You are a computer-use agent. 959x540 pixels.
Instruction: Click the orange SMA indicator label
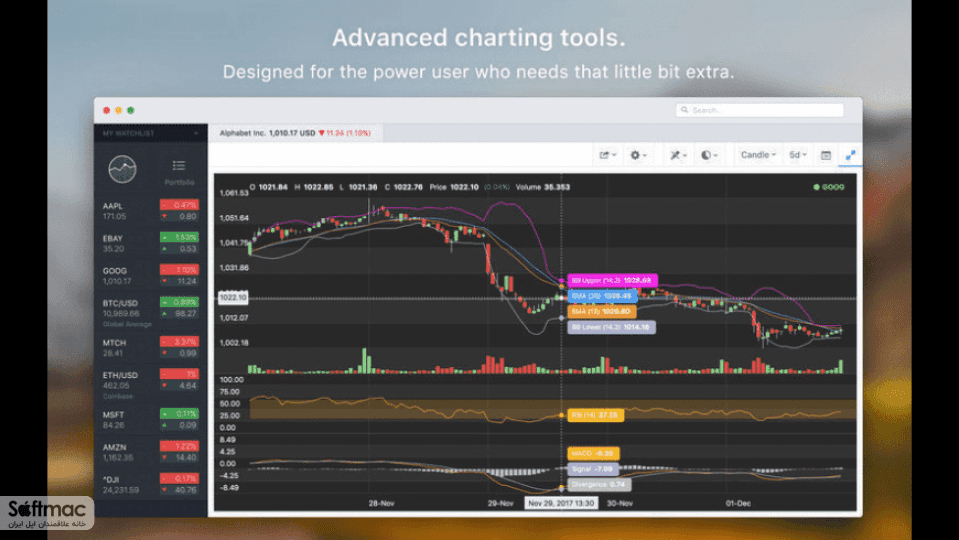click(x=602, y=311)
